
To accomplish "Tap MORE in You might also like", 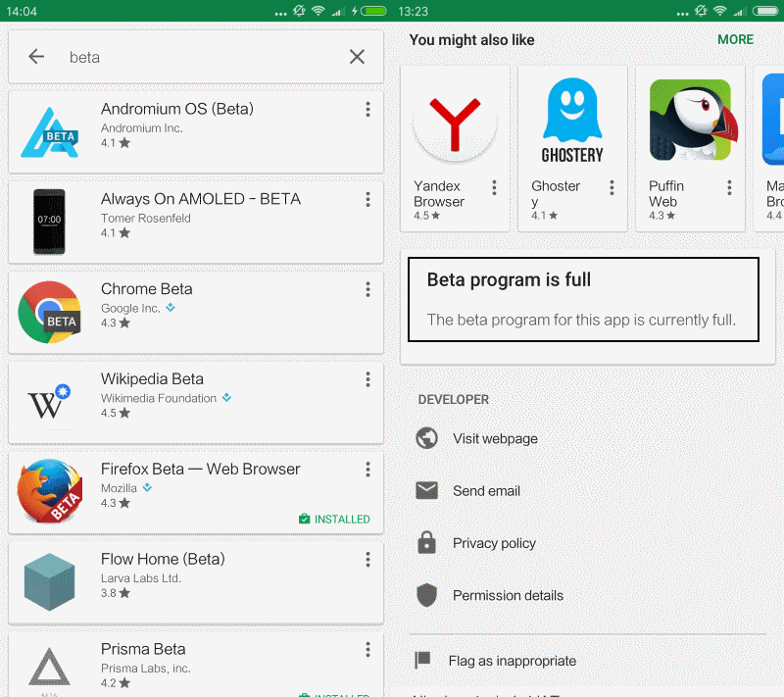I will coord(735,39).
